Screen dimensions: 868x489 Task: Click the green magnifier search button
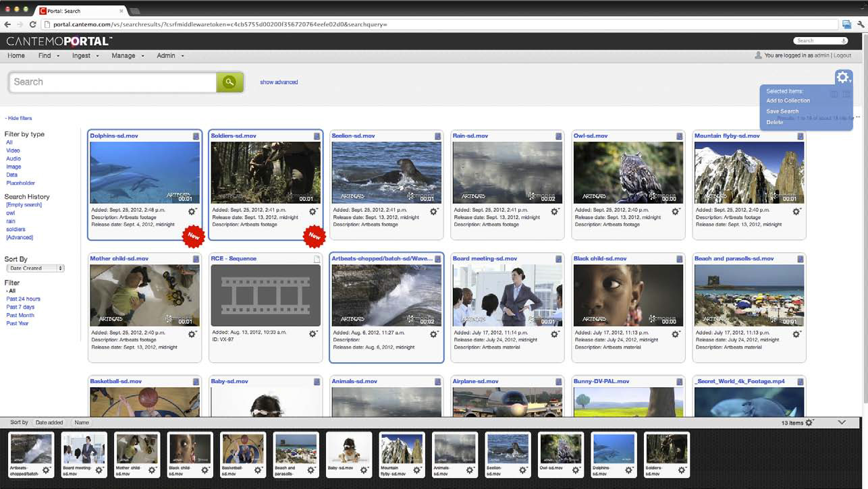point(229,82)
